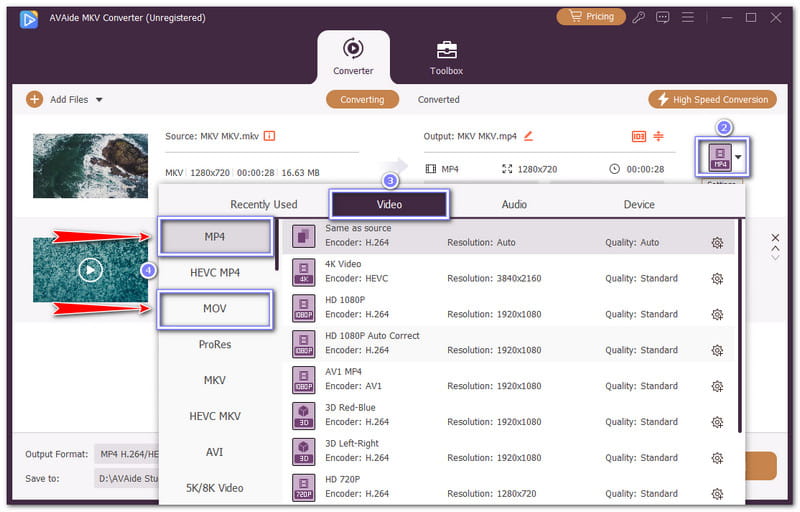
Task: Expand the Add Files dropdown arrow
Action: 99,99
